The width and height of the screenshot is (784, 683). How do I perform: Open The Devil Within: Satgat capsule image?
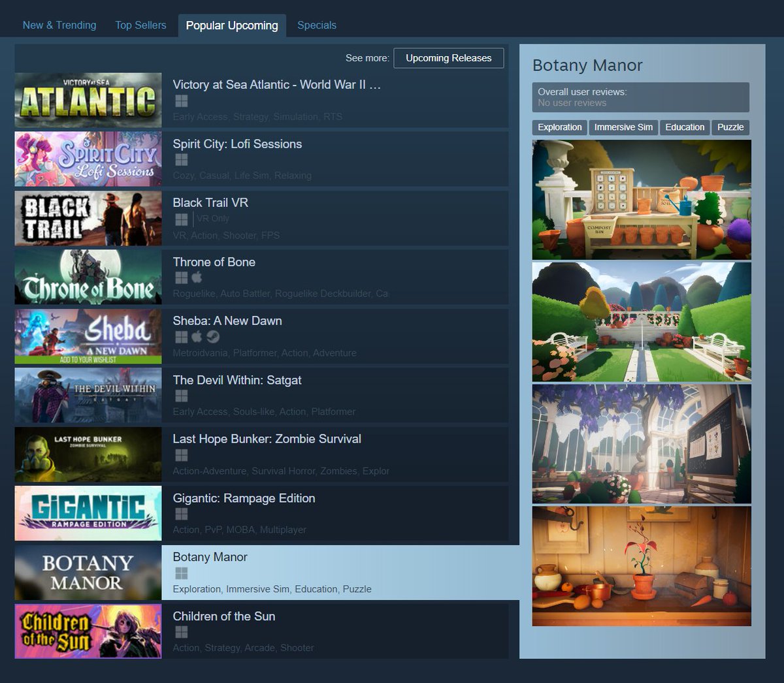pyautogui.click(x=88, y=395)
